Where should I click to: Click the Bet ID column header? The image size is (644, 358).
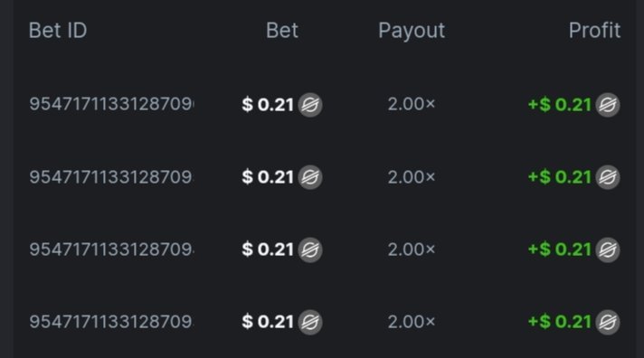[x=58, y=31]
